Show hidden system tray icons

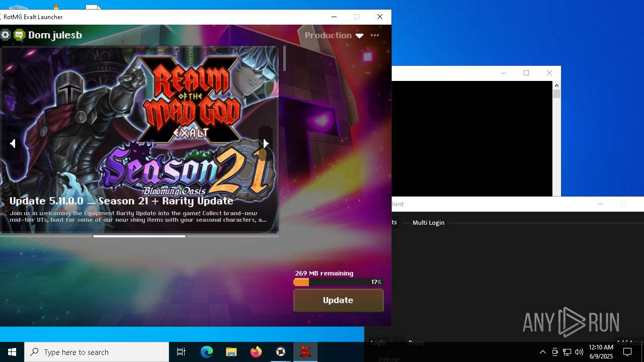[542, 352]
